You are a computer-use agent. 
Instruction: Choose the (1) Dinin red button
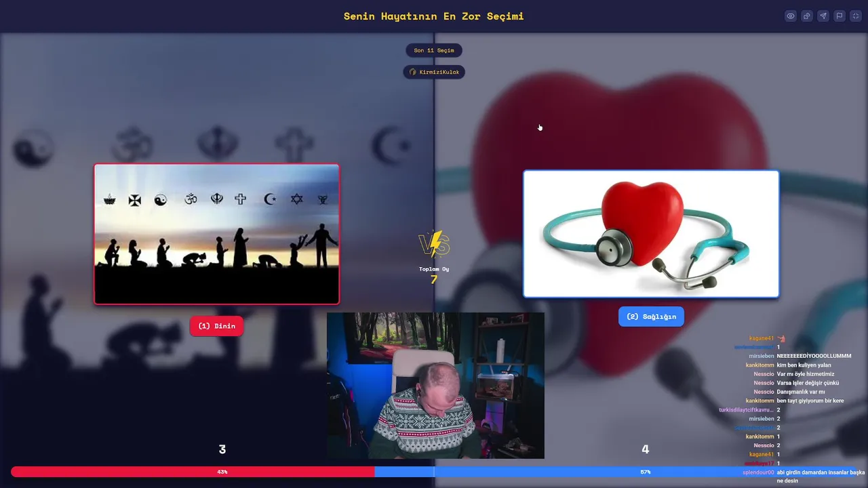217,326
